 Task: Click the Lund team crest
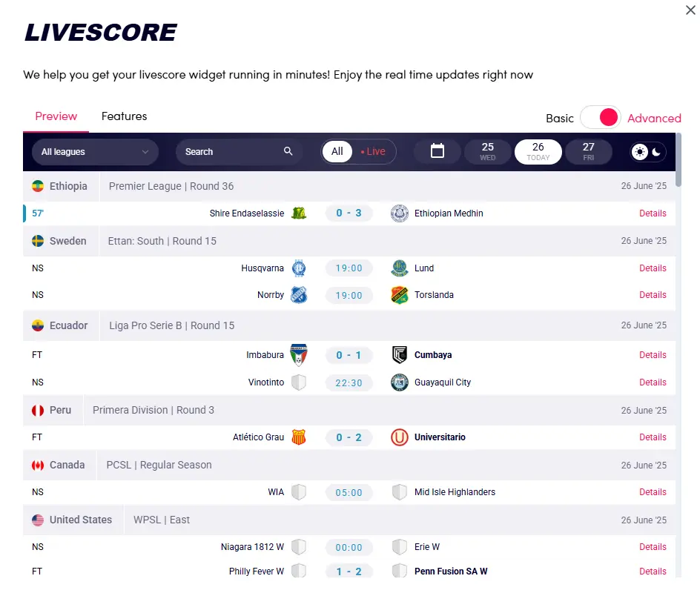tap(400, 268)
